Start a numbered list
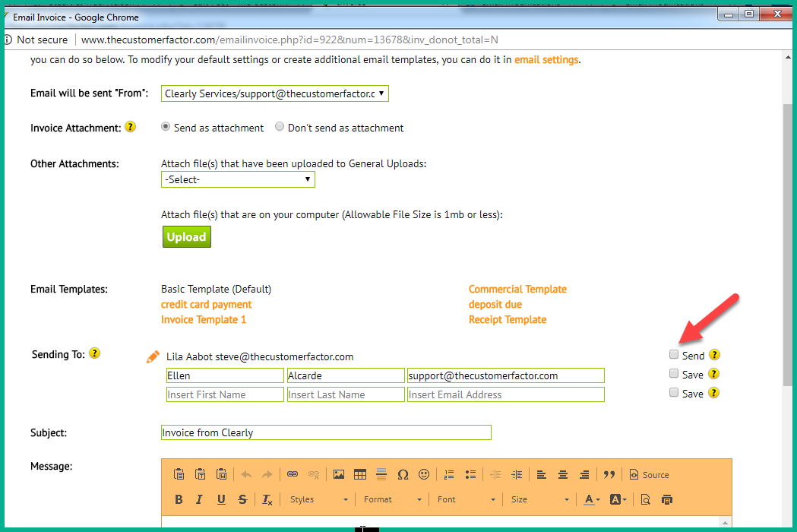This screenshot has width=797, height=532. point(449,474)
